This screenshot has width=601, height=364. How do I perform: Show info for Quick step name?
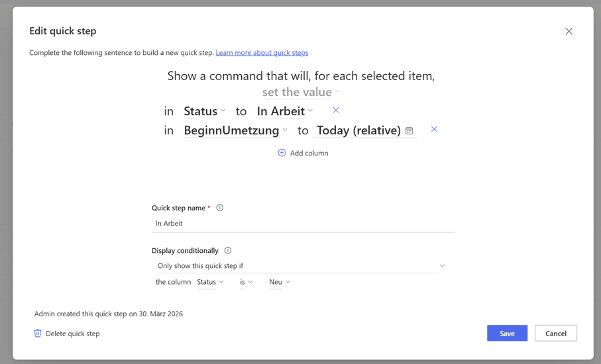tap(220, 208)
